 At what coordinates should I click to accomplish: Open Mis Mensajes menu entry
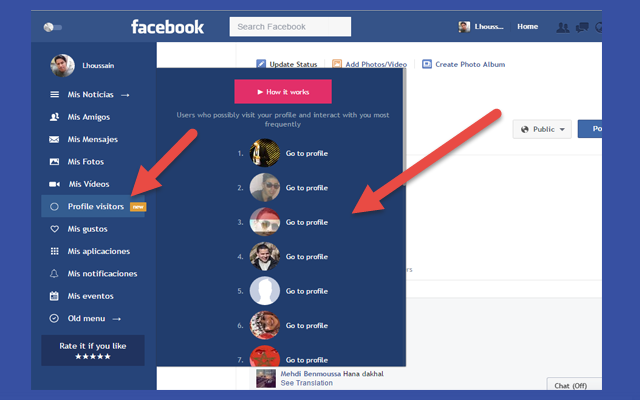click(93, 140)
